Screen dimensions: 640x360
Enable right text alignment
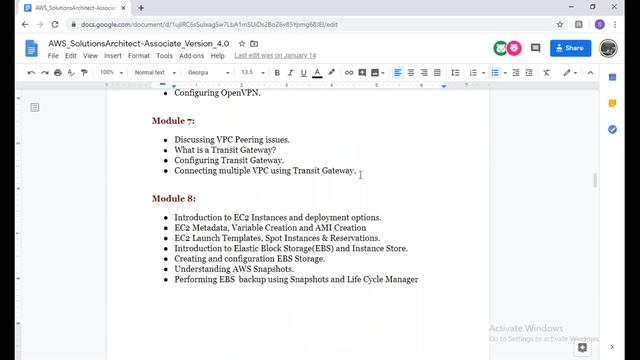[x=424, y=73]
